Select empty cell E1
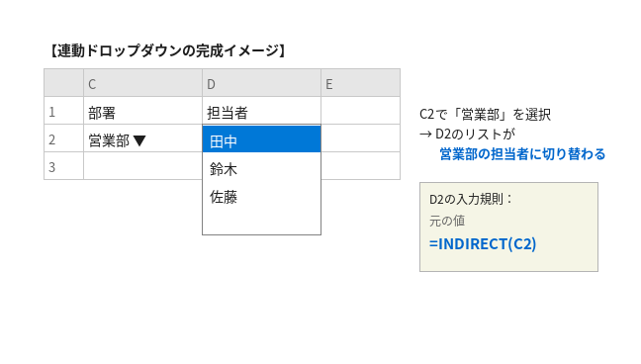This screenshot has width=641, height=364. click(x=360, y=111)
